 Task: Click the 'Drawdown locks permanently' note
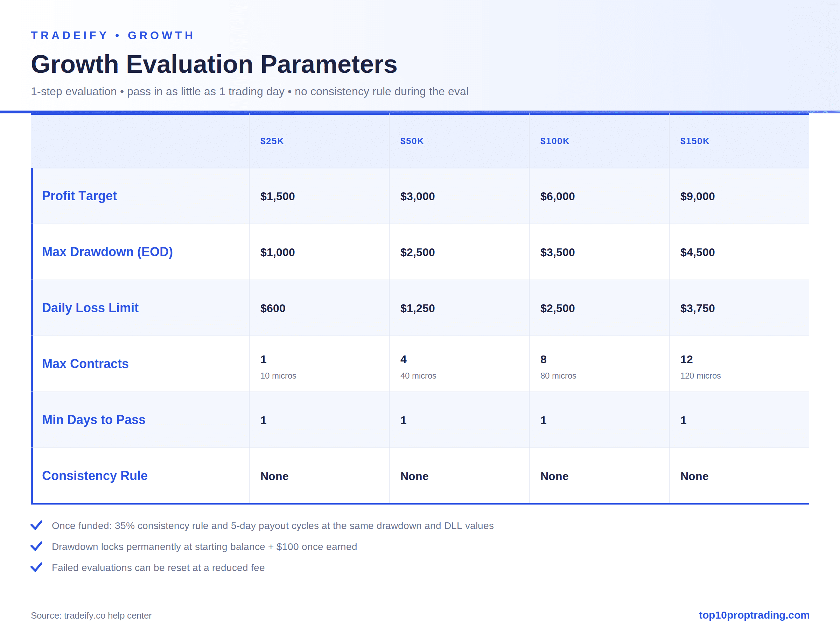pos(204,547)
